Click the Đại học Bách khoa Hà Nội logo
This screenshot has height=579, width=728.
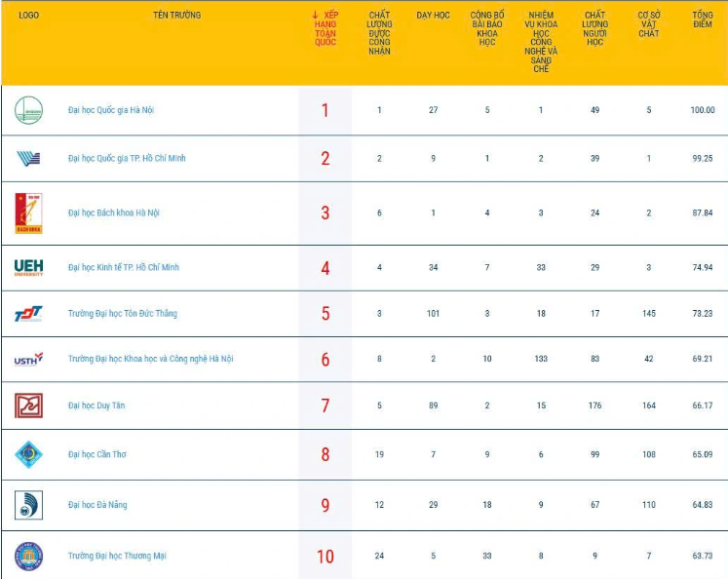(x=29, y=213)
